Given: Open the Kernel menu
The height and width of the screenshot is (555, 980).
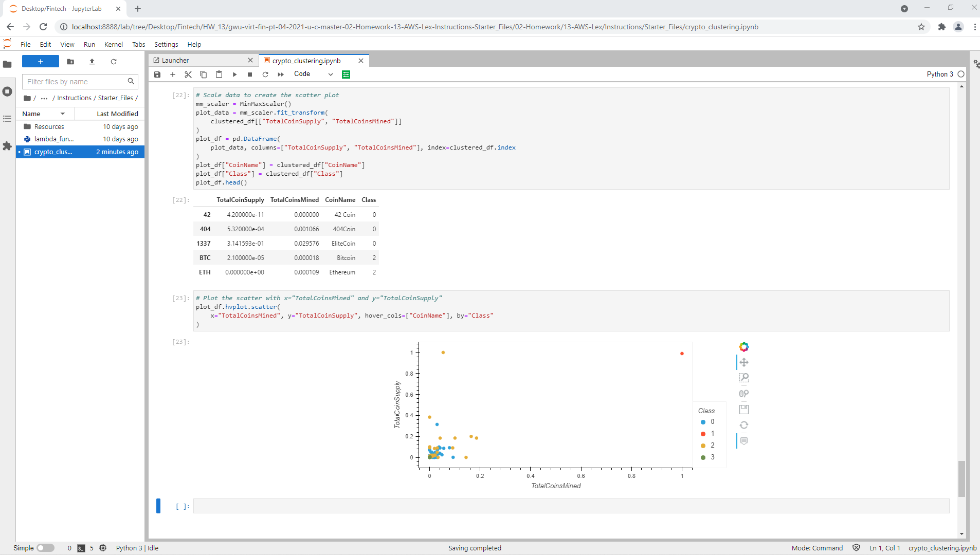Looking at the screenshot, I should tap(114, 44).
